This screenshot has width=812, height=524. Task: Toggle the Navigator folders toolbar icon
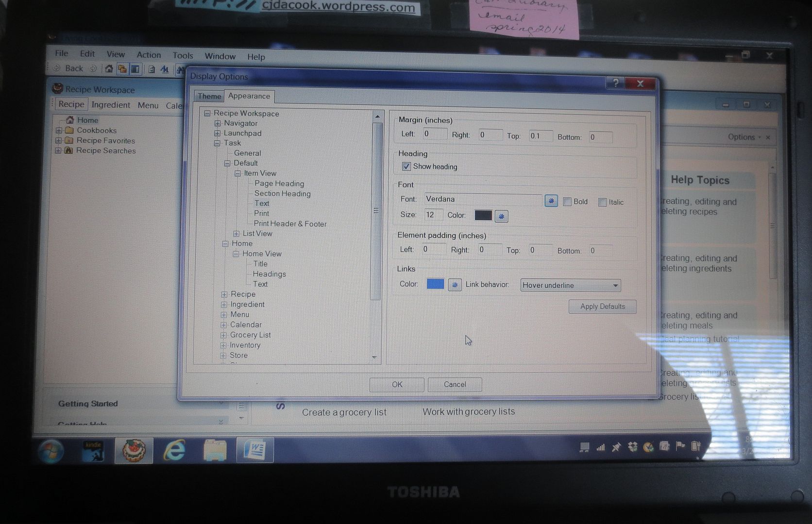point(122,69)
